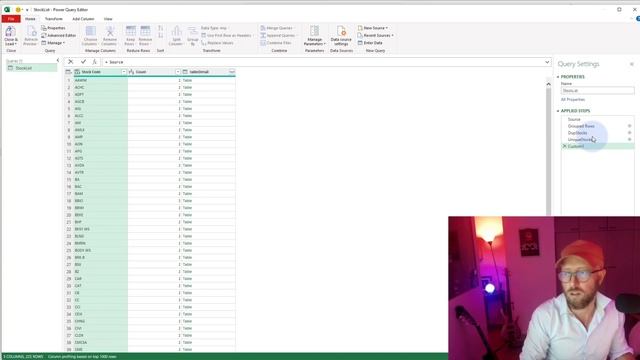
Task: Select the Grouped Rows applied step
Action: pos(581,126)
